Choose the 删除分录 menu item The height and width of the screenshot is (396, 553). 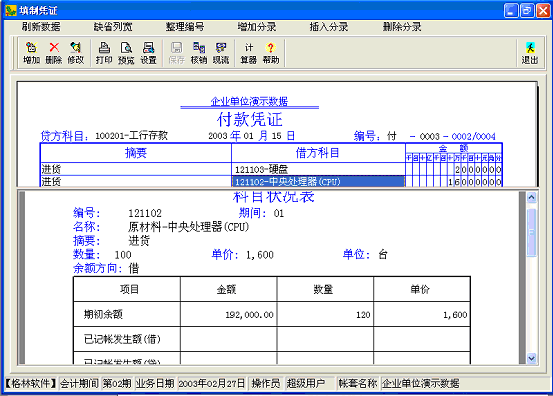(x=402, y=27)
